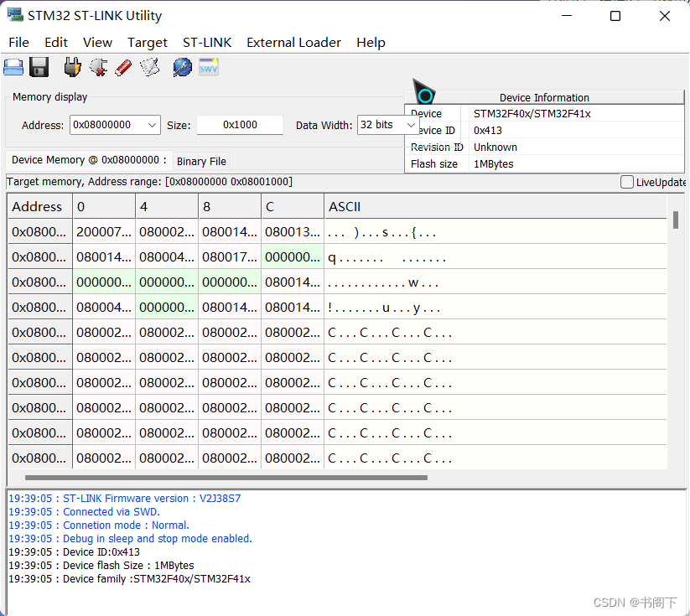Click the Full chip erase eraser icon
Image resolution: width=690 pixels, height=616 pixels.
coord(123,68)
